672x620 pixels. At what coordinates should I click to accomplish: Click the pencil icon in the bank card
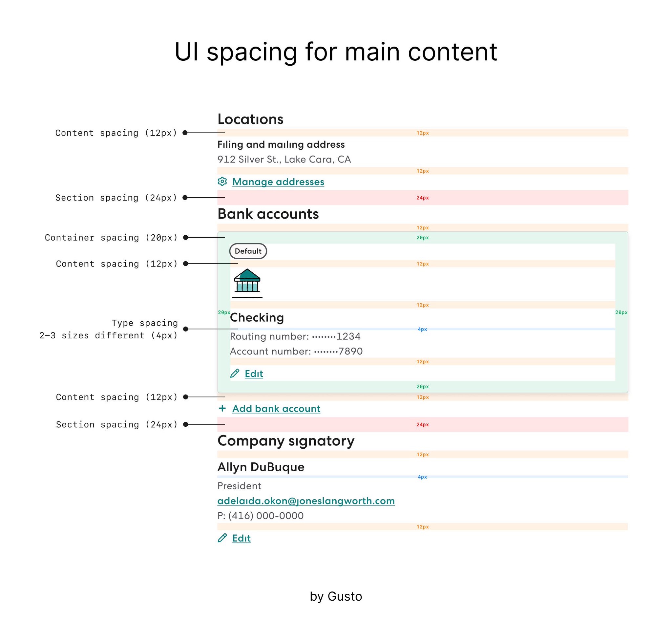(235, 374)
